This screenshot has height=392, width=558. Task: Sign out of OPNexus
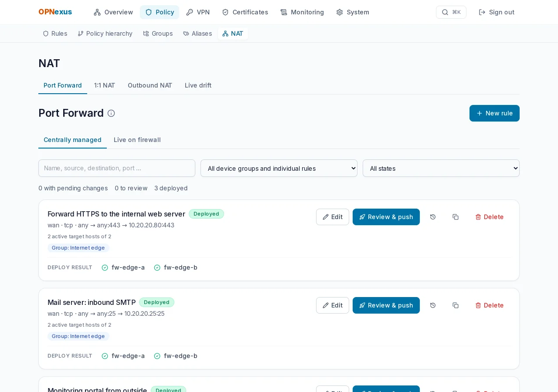pos(497,12)
